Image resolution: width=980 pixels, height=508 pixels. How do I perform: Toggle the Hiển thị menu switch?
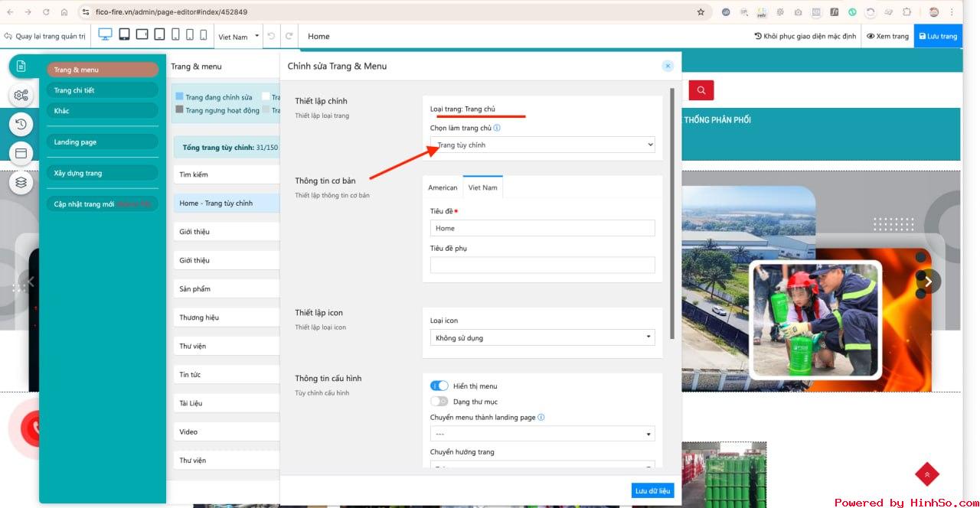pos(439,386)
